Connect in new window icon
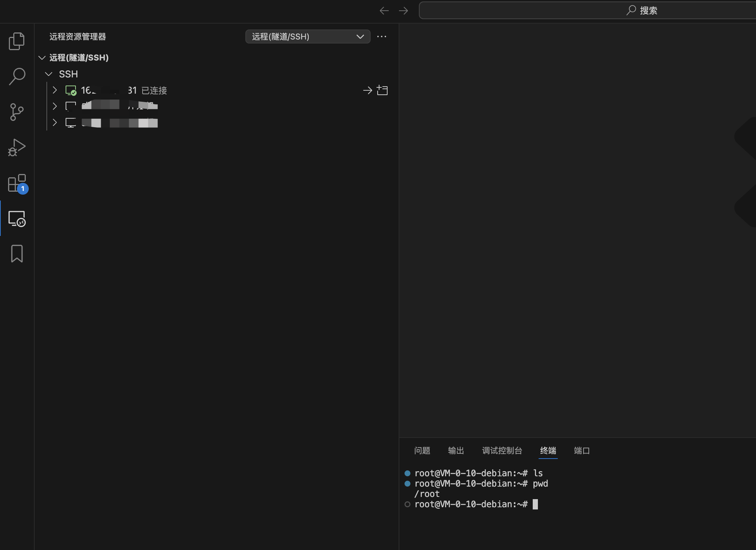Screen dimensions: 756x550 point(382,90)
